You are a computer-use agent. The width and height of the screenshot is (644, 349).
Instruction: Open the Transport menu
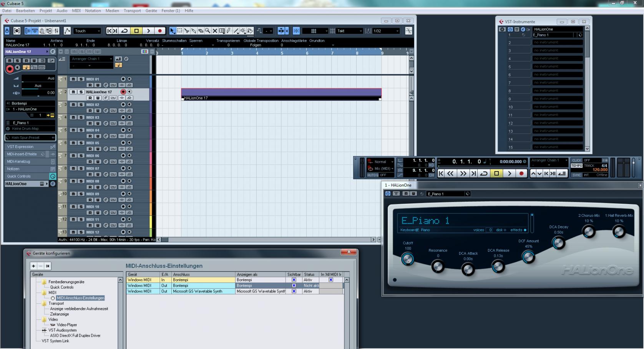132,11
